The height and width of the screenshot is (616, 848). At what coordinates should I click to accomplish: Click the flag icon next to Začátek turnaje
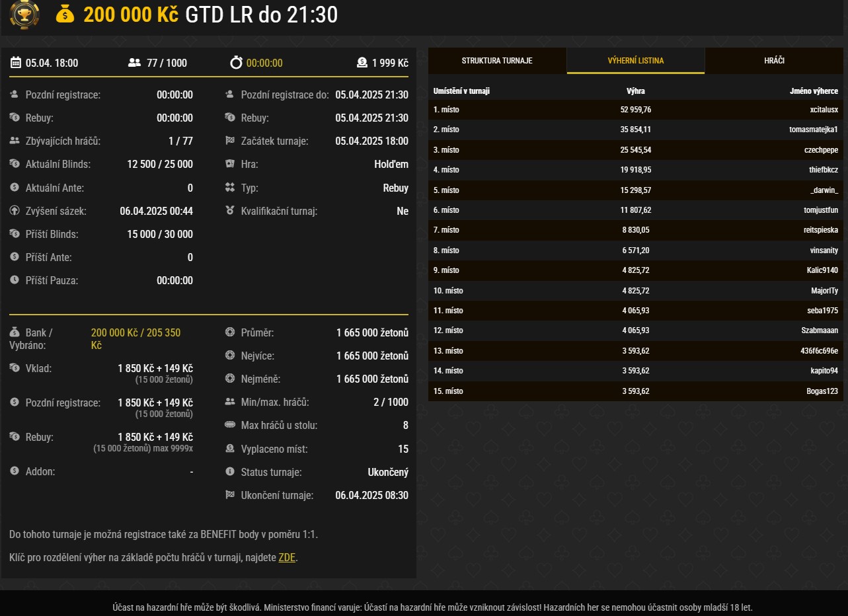[230, 141]
